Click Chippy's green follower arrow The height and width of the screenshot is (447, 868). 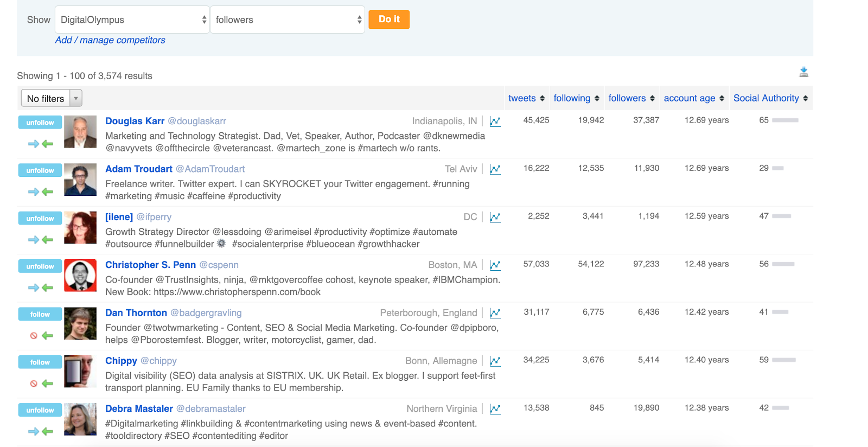[x=47, y=384]
